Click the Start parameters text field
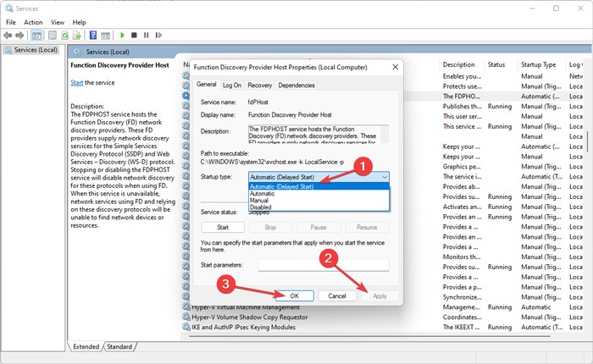 point(323,265)
